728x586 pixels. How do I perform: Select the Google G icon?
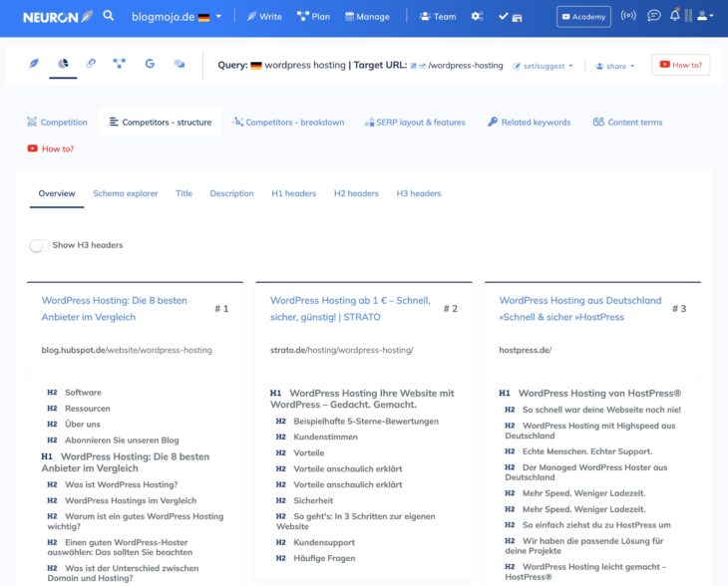tap(150, 64)
